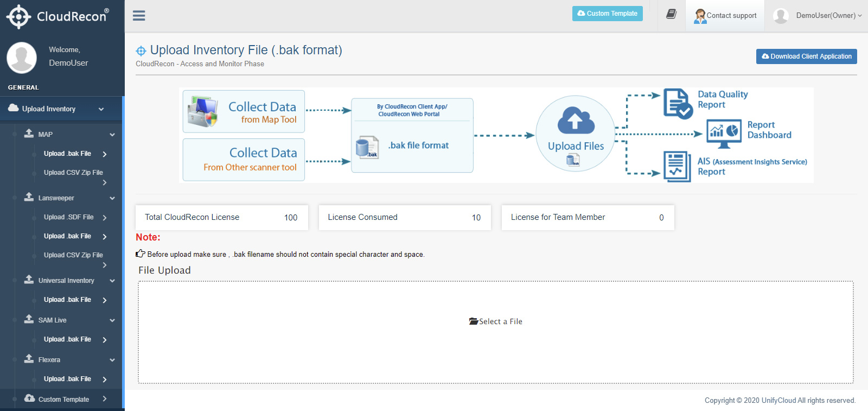Click Collect Data From Other scanner tool box

click(x=244, y=160)
